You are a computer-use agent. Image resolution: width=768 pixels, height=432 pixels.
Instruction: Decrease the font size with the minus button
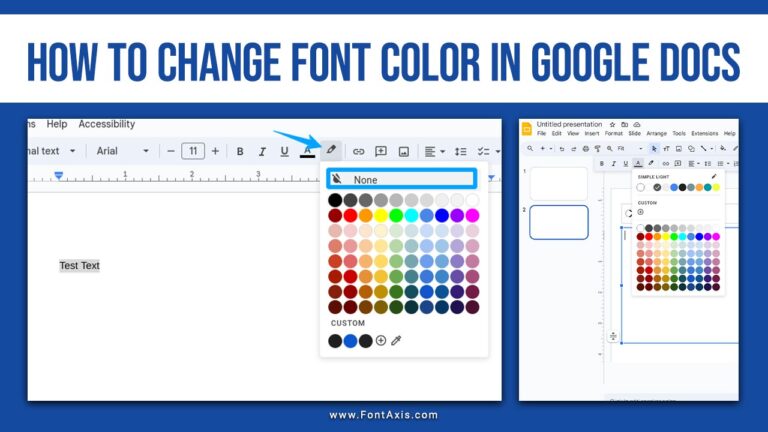pos(170,151)
